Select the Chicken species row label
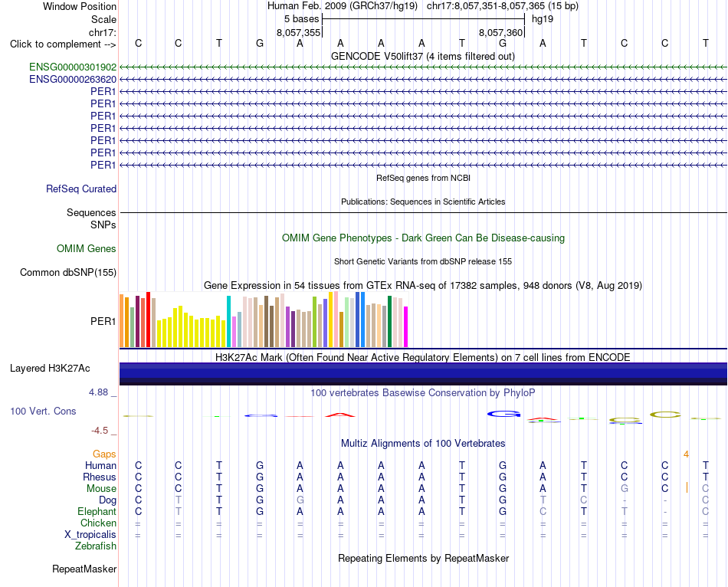The height and width of the screenshot is (587, 728). (98, 523)
